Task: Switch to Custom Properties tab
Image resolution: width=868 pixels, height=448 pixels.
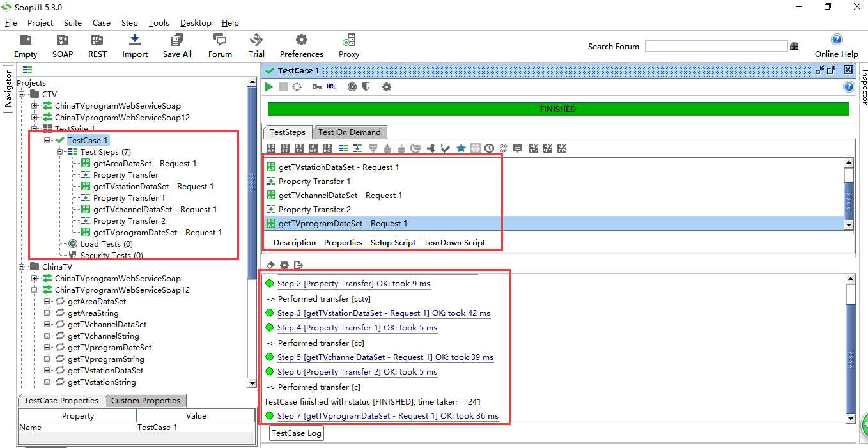Action: point(146,401)
